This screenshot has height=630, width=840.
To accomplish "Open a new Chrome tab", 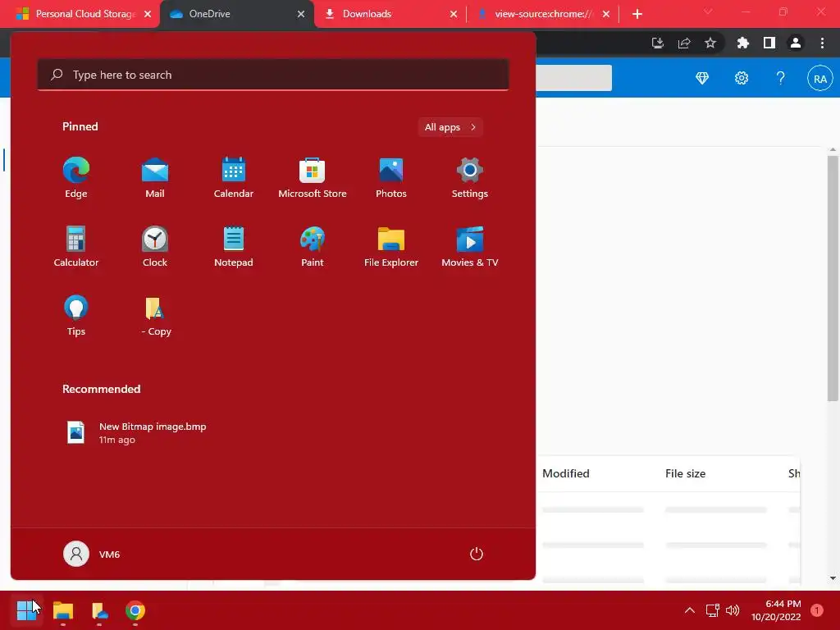I will pyautogui.click(x=637, y=14).
